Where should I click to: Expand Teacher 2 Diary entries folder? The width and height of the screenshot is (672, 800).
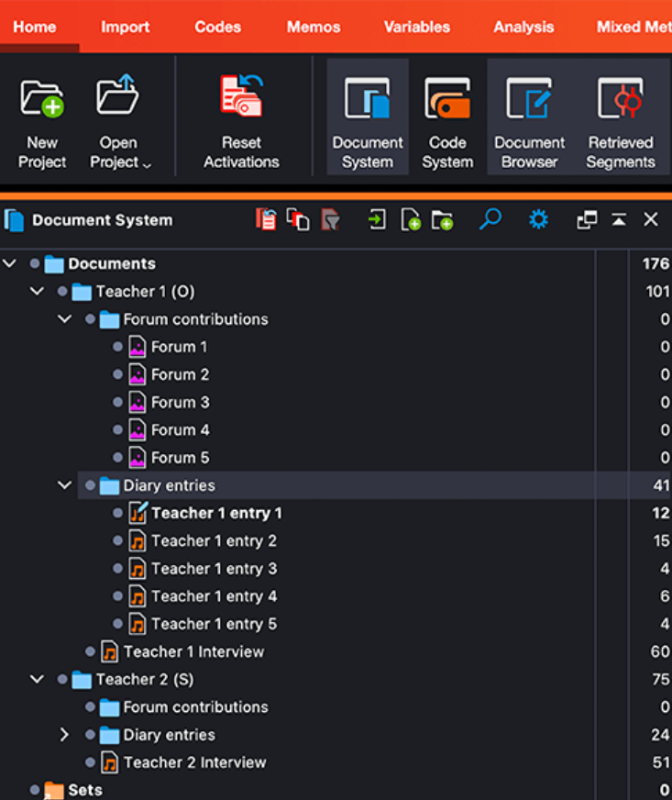[64, 734]
